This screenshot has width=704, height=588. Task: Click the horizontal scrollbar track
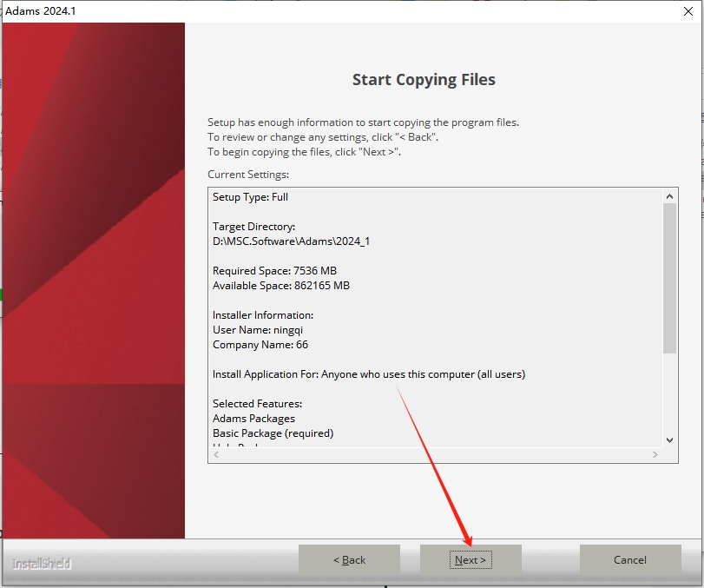(x=434, y=455)
